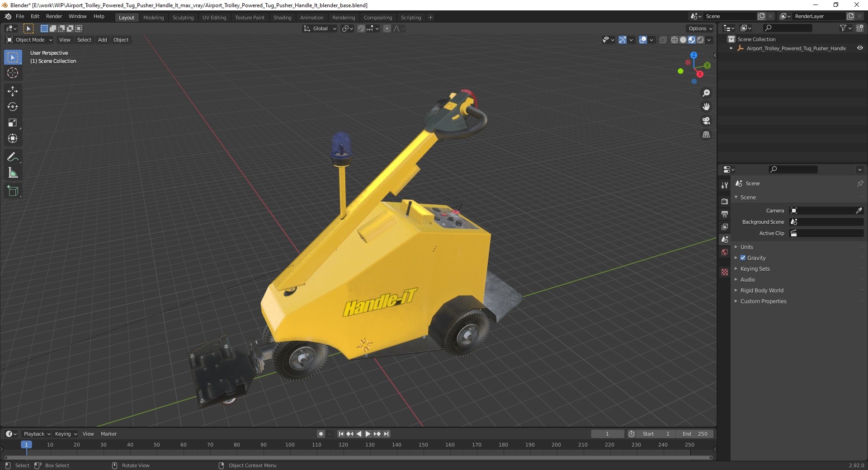This screenshot has width=868, height=470.
Task: Activate the 3D Cursor tool
Action: coord(13,73)
